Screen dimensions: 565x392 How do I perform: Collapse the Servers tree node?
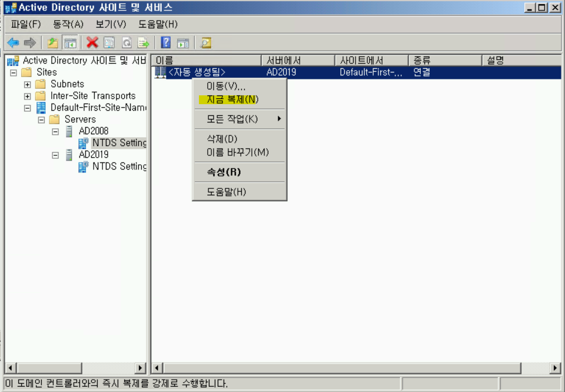tap(41, 119)
